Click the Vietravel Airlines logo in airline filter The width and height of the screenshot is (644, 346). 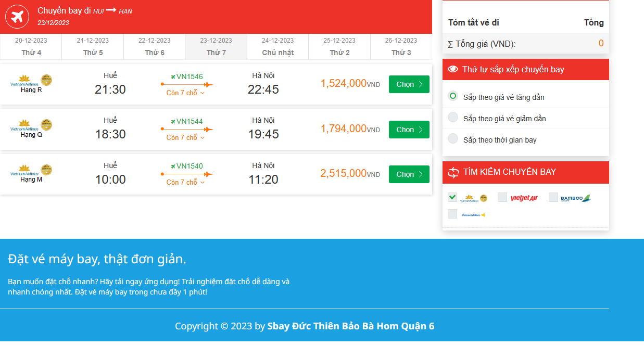[x=473, y=214]
